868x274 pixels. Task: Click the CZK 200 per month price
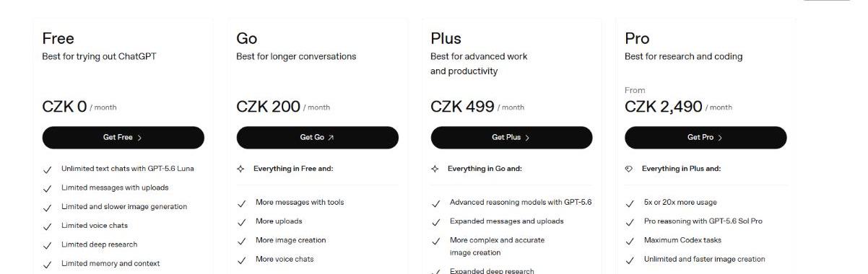(x=283, y=107)
